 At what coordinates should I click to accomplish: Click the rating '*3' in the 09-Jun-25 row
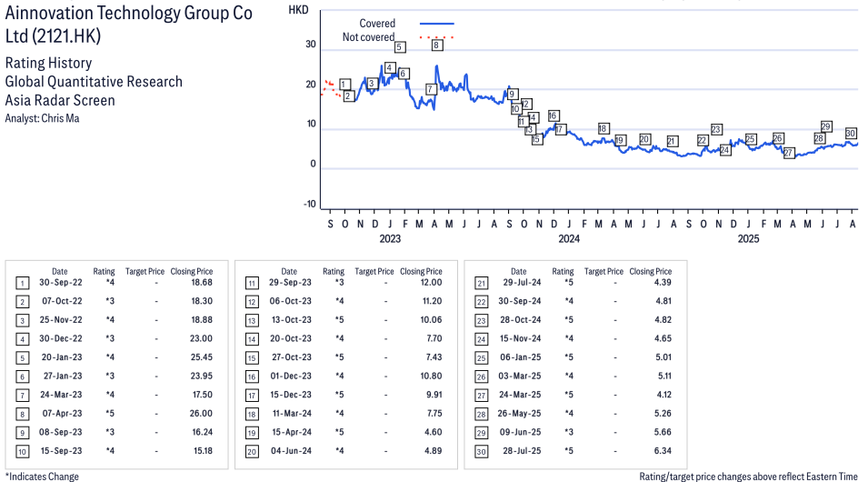point(569,432)
